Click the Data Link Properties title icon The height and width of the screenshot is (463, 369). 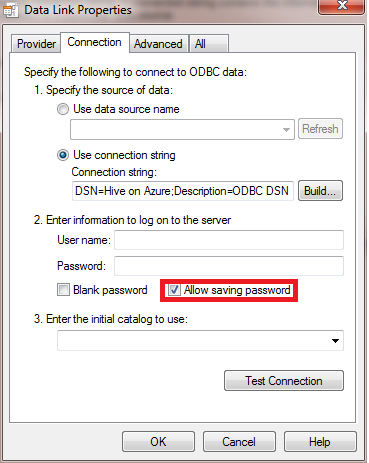(x=11, y=10)
